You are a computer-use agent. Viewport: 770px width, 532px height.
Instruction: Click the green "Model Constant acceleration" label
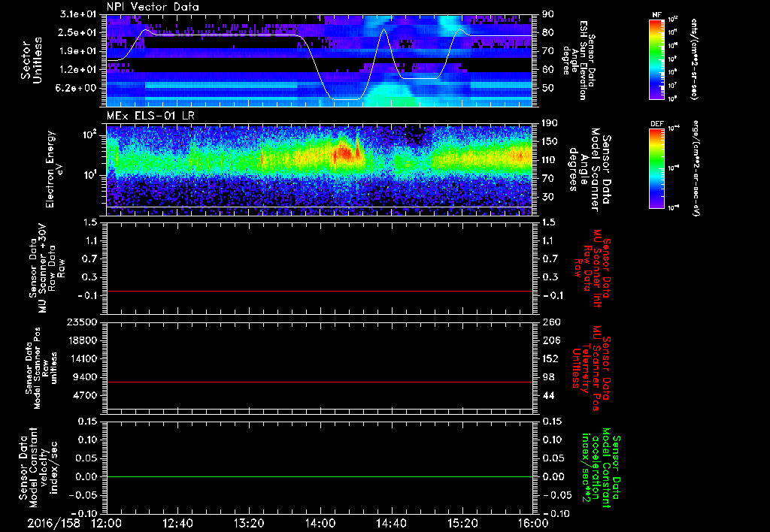(600, 467)
